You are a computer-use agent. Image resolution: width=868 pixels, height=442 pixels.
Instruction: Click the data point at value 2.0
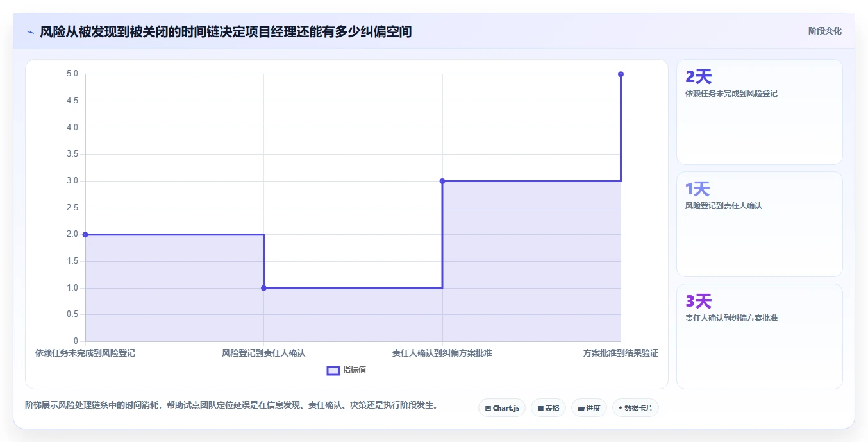(85, 235)
